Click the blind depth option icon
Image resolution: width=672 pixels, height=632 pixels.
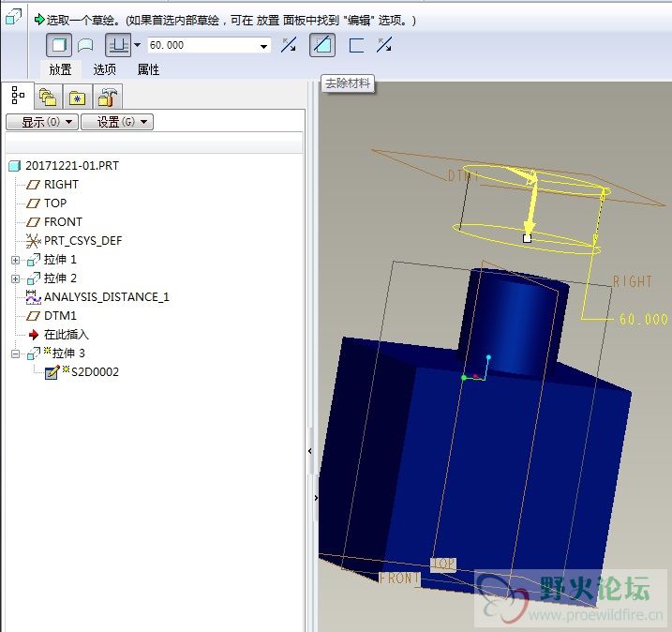tap(118, 45)
